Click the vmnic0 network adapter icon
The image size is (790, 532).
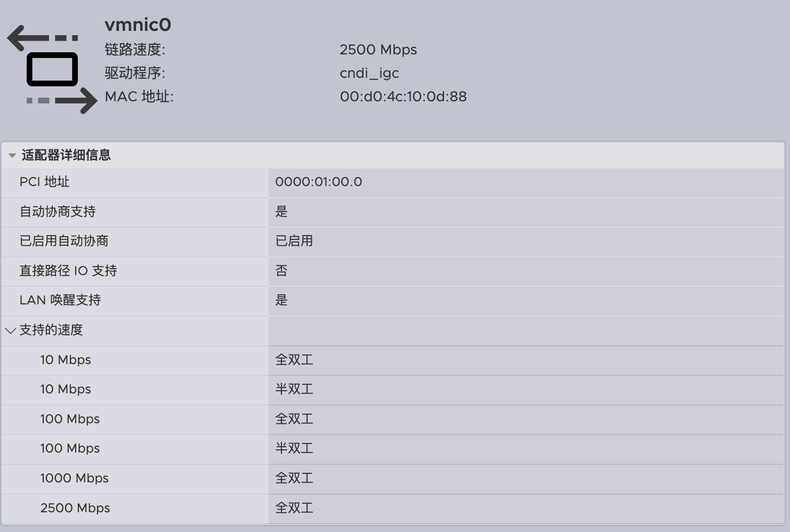pyautogui.click(x=52, y=69)
